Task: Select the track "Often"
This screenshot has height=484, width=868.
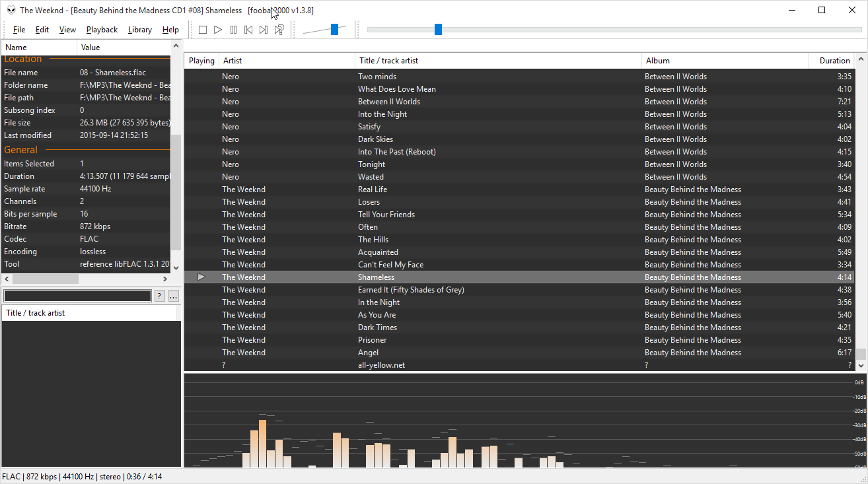Action: pyautogui.click(x=519, y=227)
